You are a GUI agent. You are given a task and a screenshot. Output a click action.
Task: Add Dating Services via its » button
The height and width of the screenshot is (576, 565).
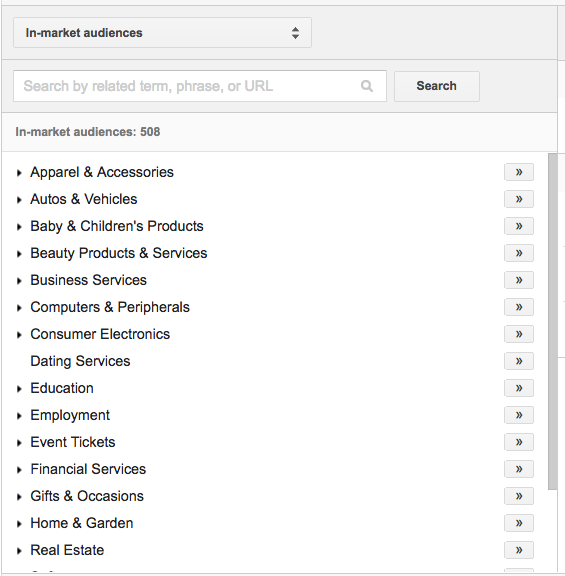click(519, 361)
